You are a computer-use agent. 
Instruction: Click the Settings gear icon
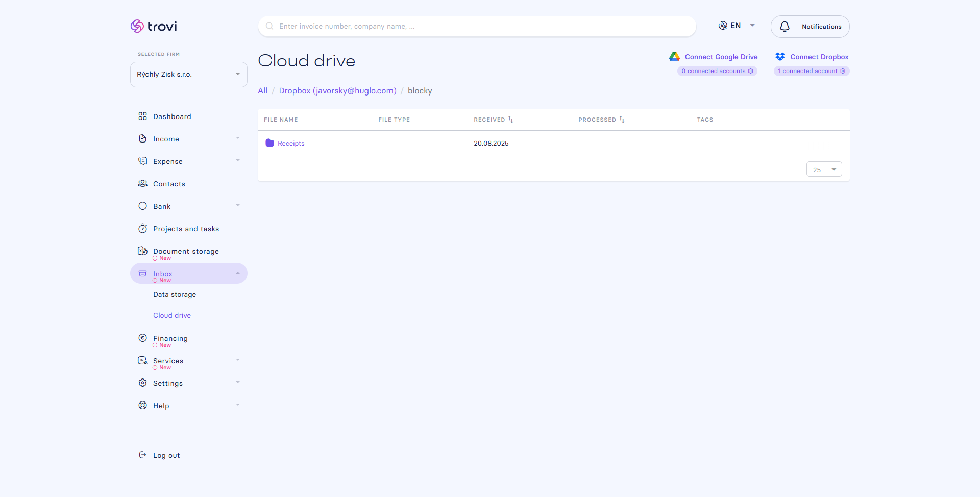click(142, 383)
